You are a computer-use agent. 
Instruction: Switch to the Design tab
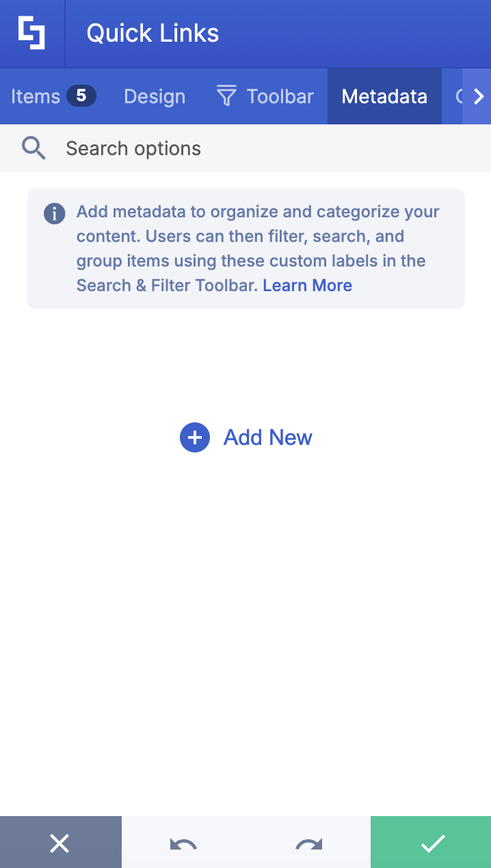(x=154, y=96)
